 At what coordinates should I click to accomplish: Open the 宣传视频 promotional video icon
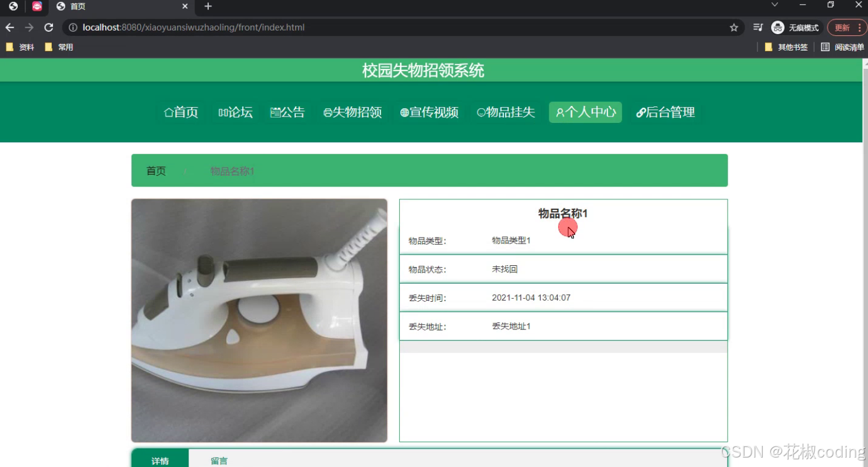[405, 112]
